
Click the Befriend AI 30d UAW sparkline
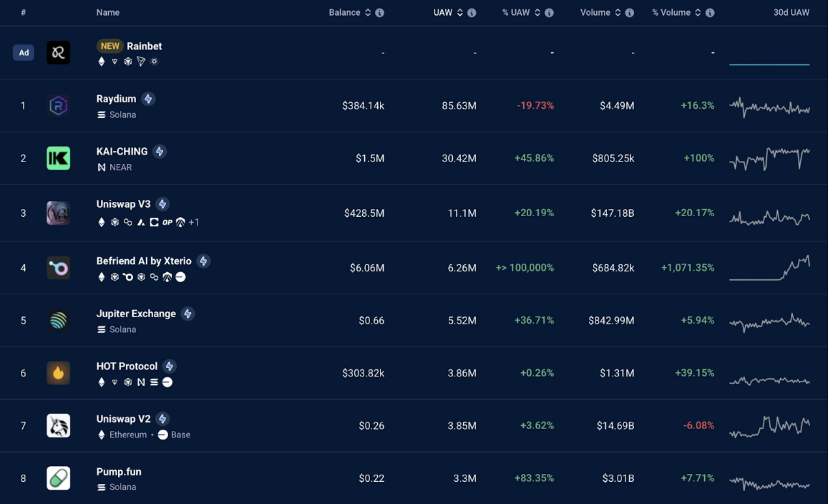(x=769, y=268)
